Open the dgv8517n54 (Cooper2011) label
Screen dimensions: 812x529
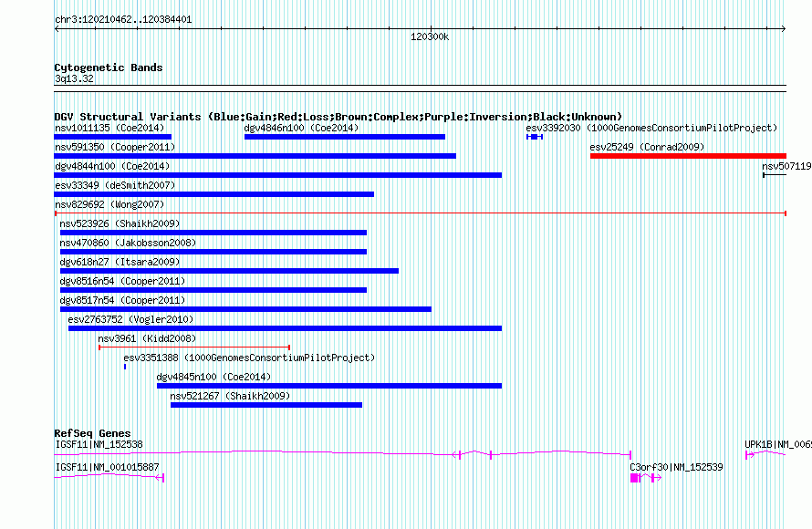[122, 300]
